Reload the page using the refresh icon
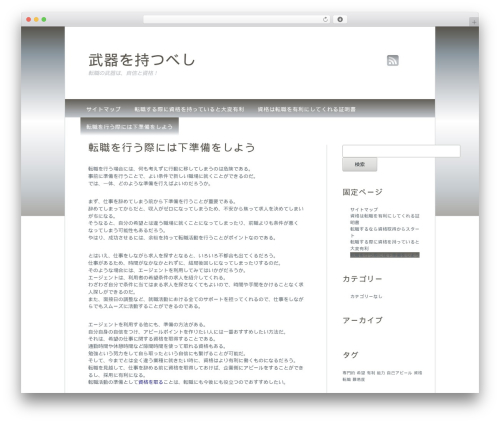Image resolution: width=500 pixels, height=423 pixels. (x=325, y=19)
